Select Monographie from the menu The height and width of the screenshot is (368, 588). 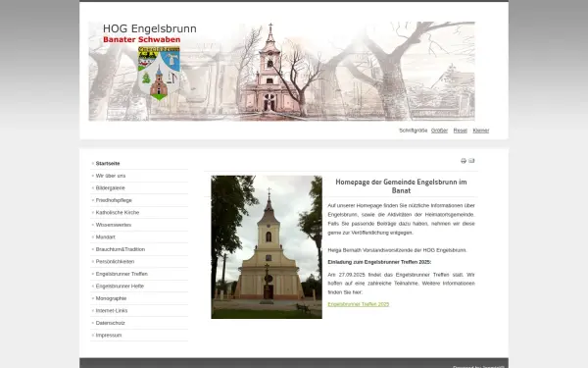111,298
